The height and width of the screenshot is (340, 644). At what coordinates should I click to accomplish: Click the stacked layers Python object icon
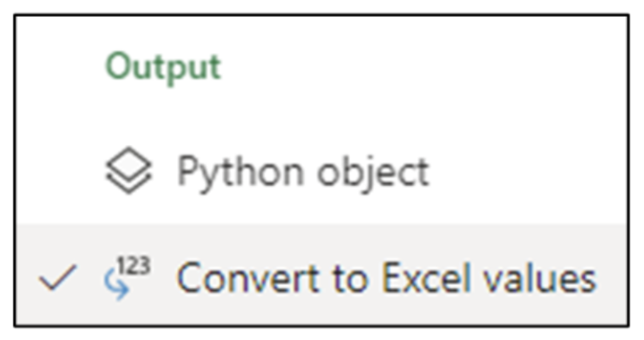pos(129,170)
